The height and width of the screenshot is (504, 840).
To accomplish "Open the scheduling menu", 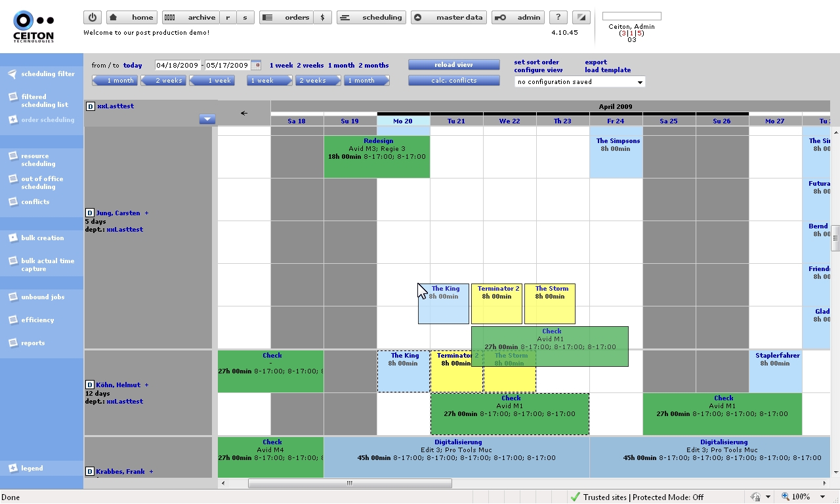I will point(371,18).
